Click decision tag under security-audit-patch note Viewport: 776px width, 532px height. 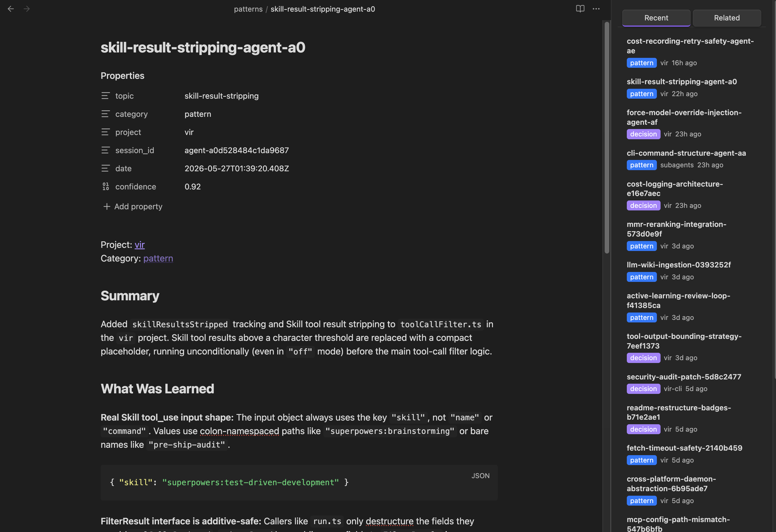pos(643,389)
